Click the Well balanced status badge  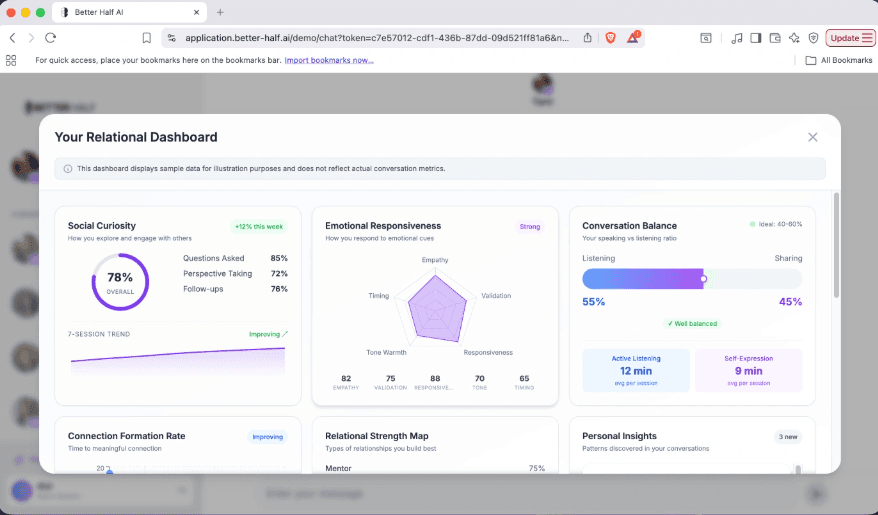692,324
